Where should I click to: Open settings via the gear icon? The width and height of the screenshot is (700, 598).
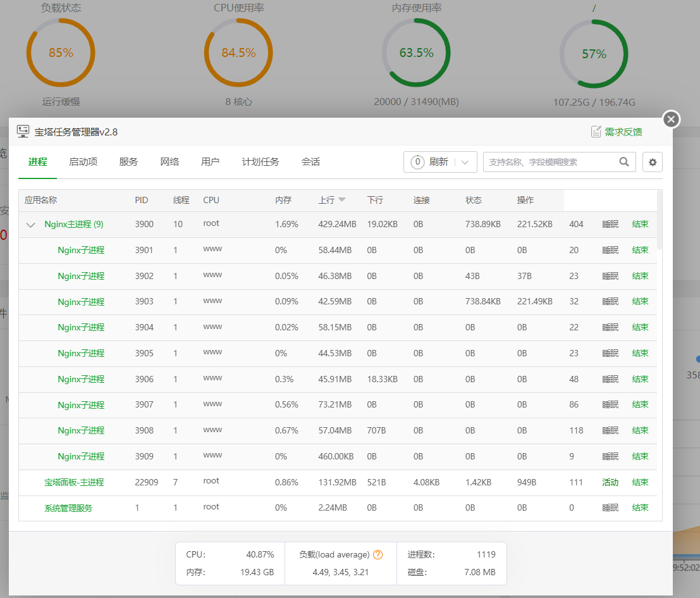point(652,161)
